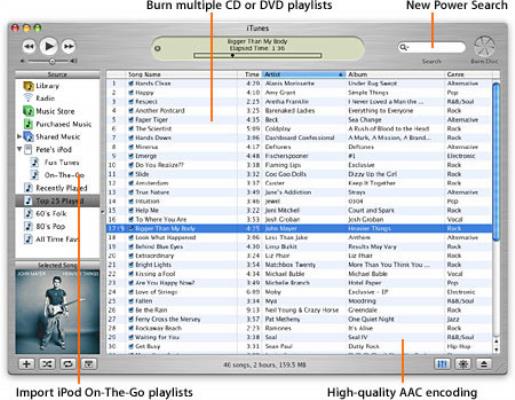
Task: Click the vertical scrollbar thumb
Action: click(x=496, y=161)
